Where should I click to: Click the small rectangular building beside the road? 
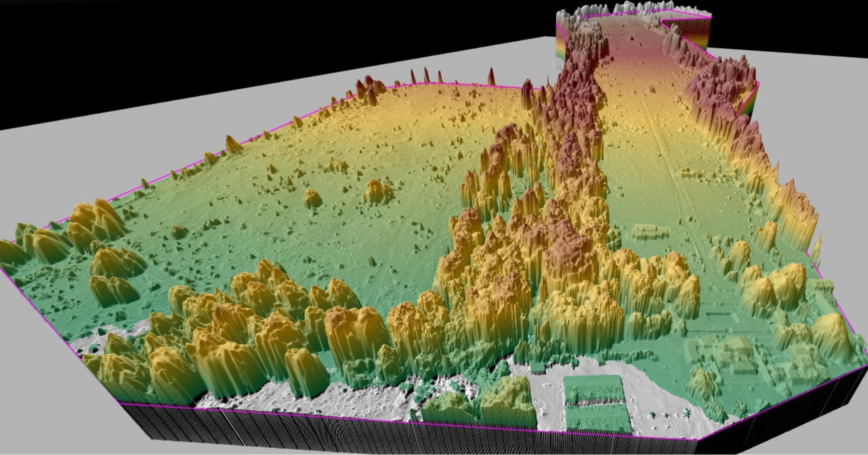coord(649,231)
